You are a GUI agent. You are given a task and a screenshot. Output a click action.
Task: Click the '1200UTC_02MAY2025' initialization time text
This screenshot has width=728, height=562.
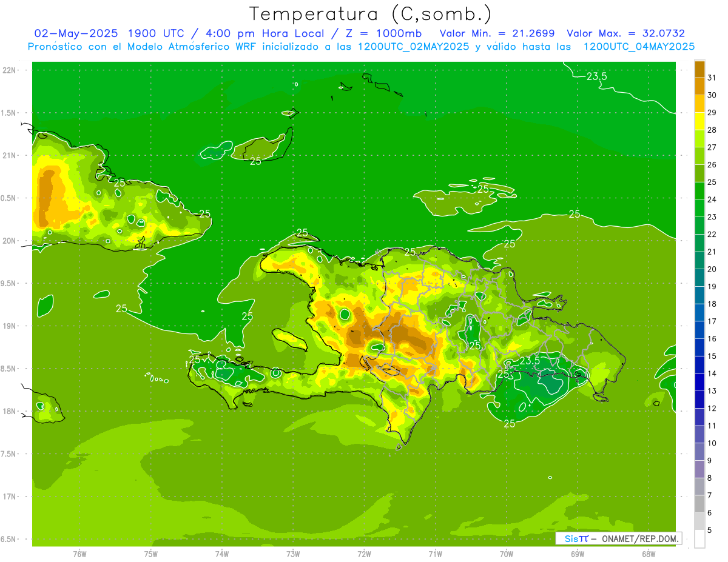click(413, 46)
